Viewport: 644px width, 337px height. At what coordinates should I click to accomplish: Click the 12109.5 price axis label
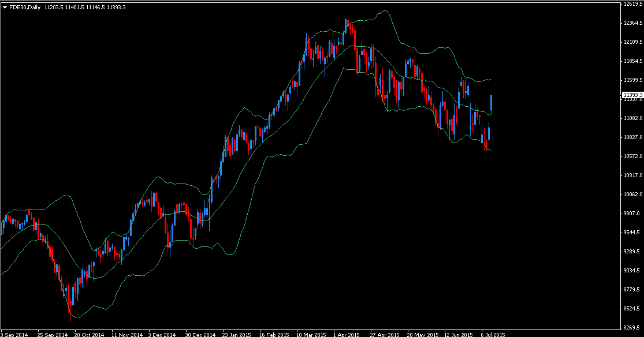[632, 42]
